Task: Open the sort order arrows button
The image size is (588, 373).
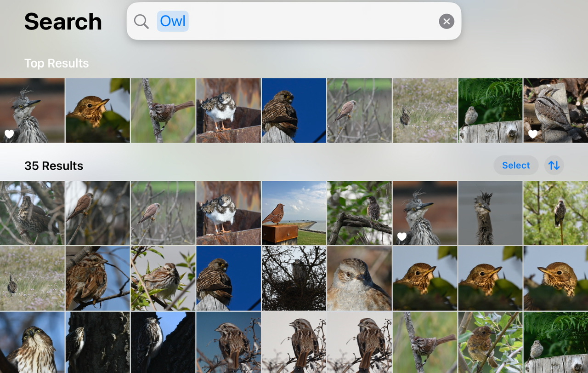Action: click(554, 165)
